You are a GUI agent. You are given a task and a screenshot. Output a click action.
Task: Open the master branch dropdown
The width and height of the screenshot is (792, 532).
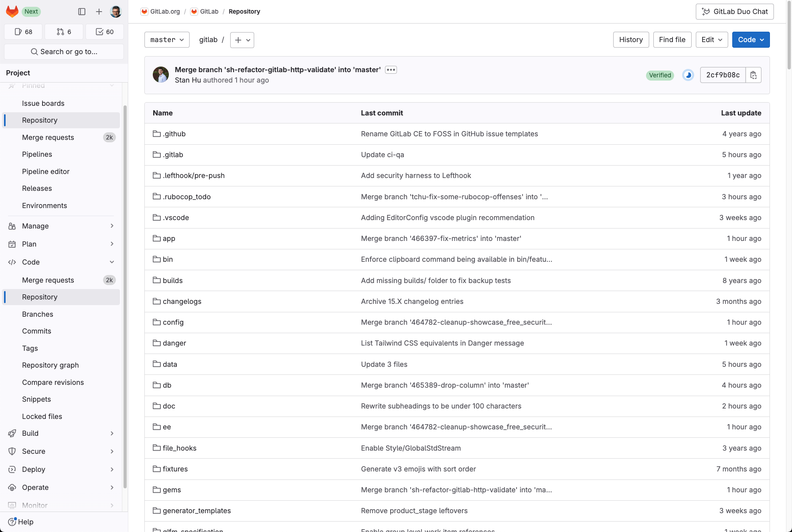coord(167,40)
